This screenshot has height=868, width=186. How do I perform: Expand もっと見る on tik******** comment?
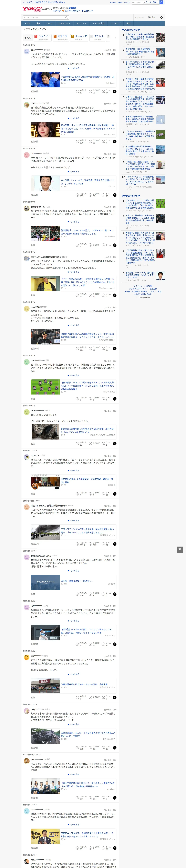(73, 172)
